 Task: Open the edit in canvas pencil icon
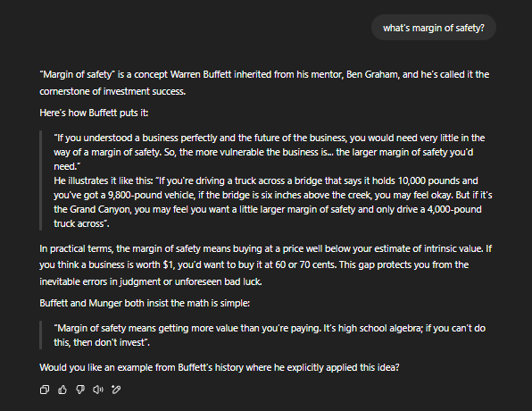(116, 390)
